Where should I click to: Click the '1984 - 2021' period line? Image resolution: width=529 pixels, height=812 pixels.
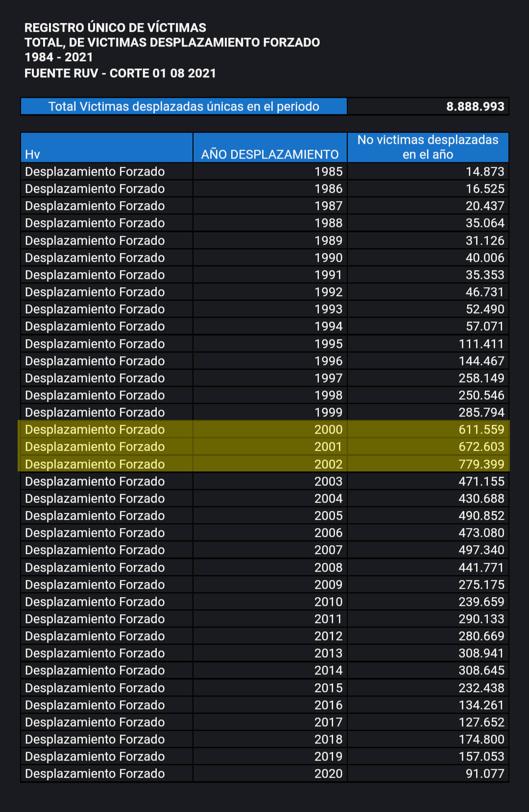(59, 57)
